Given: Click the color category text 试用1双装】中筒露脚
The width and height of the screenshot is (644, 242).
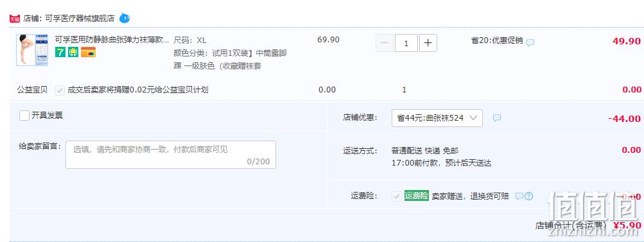Looking at the screenshot, I should [249, 53].
